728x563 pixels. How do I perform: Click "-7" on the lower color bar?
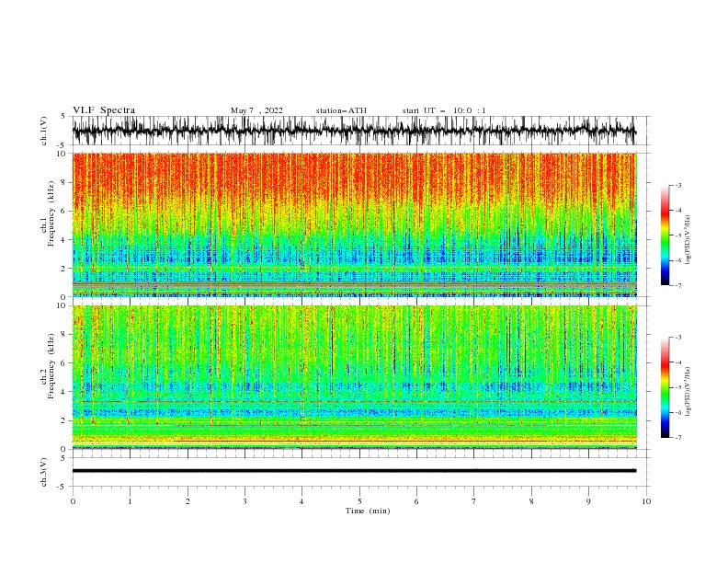click(678, 438)
